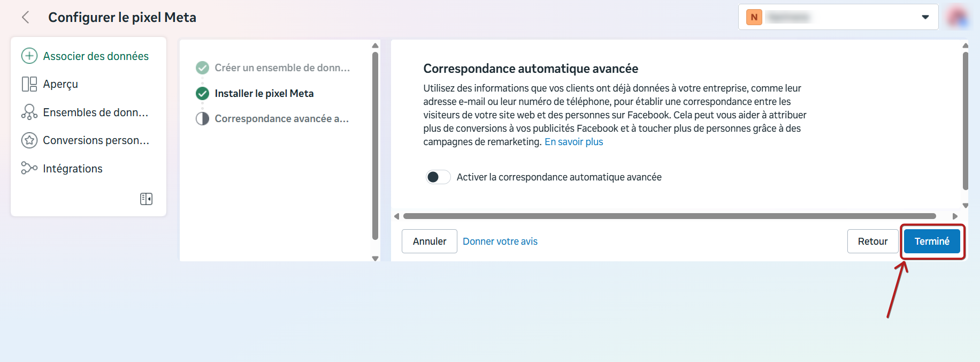The height and width of the screenshot is (362, 980).
Task: Click the content panel scroll up arrow
Action: point(966,46)
